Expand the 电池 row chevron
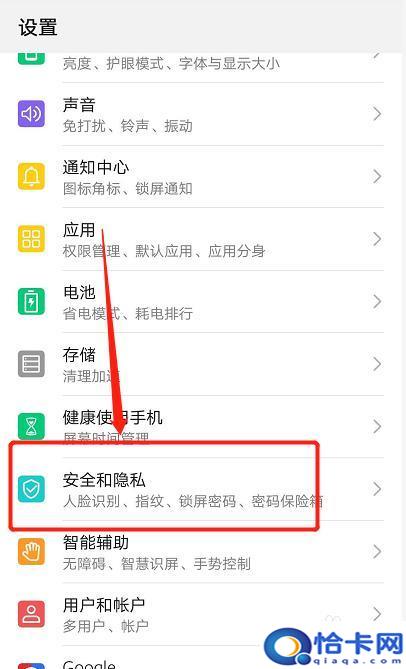 377,302
